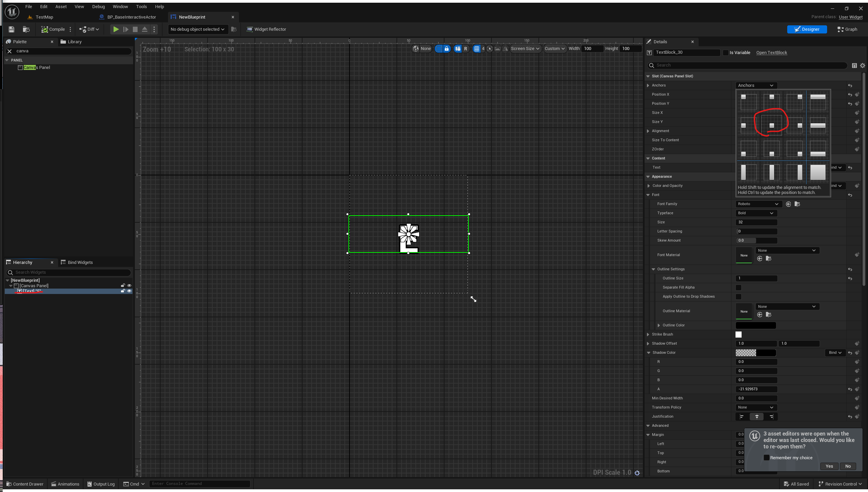Open the Typeface Bold dropdown
This screenshot has width=868, height=492.
(x=756, y=213)
